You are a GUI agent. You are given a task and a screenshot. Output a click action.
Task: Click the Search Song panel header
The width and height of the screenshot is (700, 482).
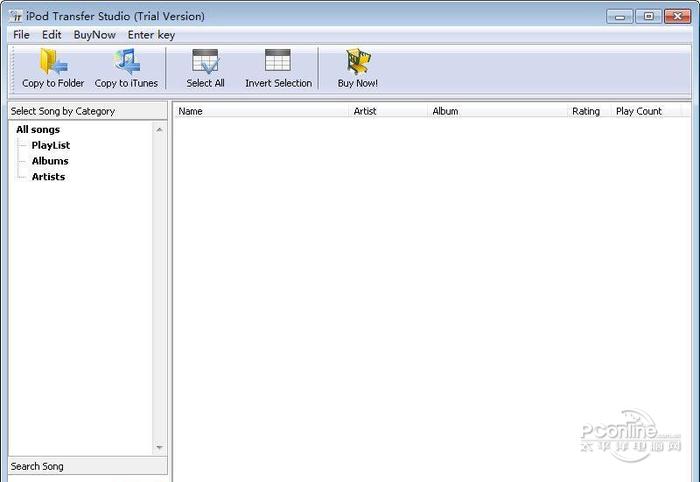point(88,466)
